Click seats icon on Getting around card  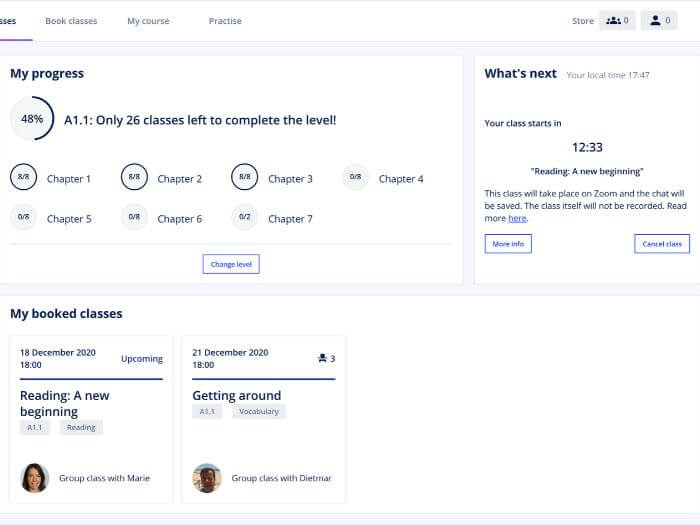(322, 358)
